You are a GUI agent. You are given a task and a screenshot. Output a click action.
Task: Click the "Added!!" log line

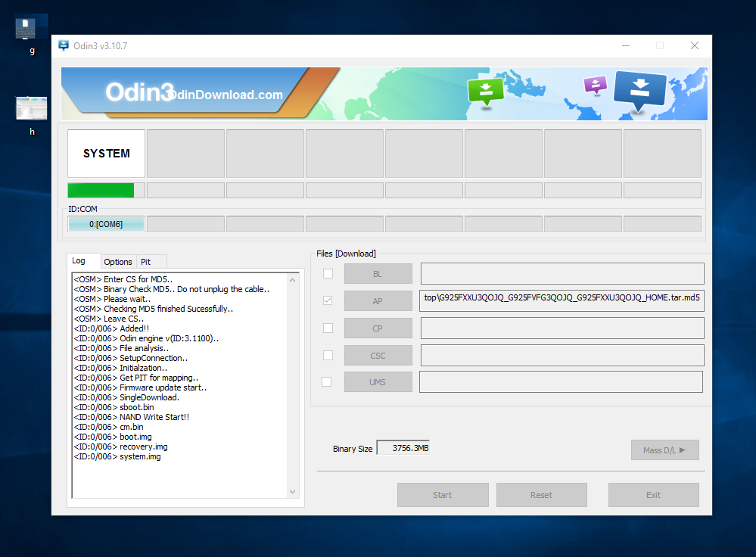(111, 328)
